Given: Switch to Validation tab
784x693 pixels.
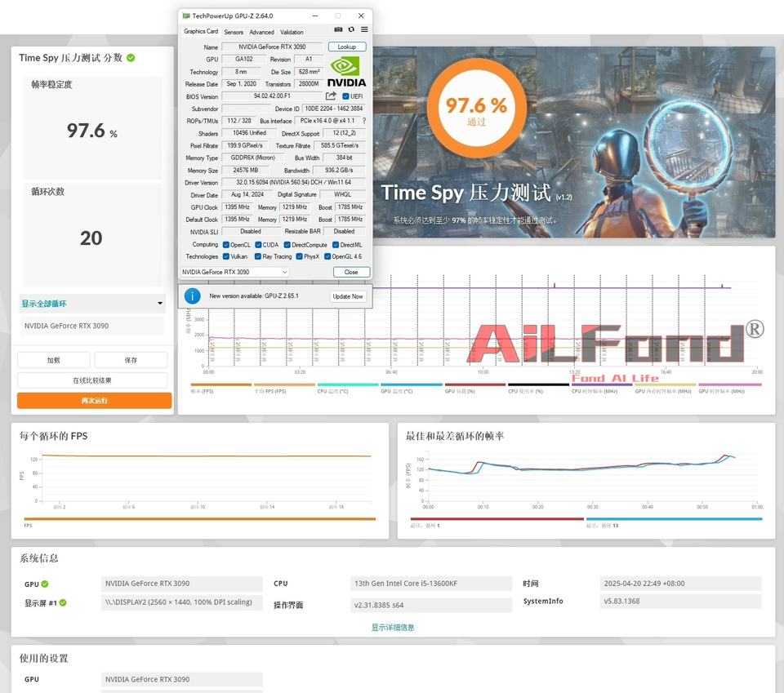Looking at the screenshot, I should point(292,32).
